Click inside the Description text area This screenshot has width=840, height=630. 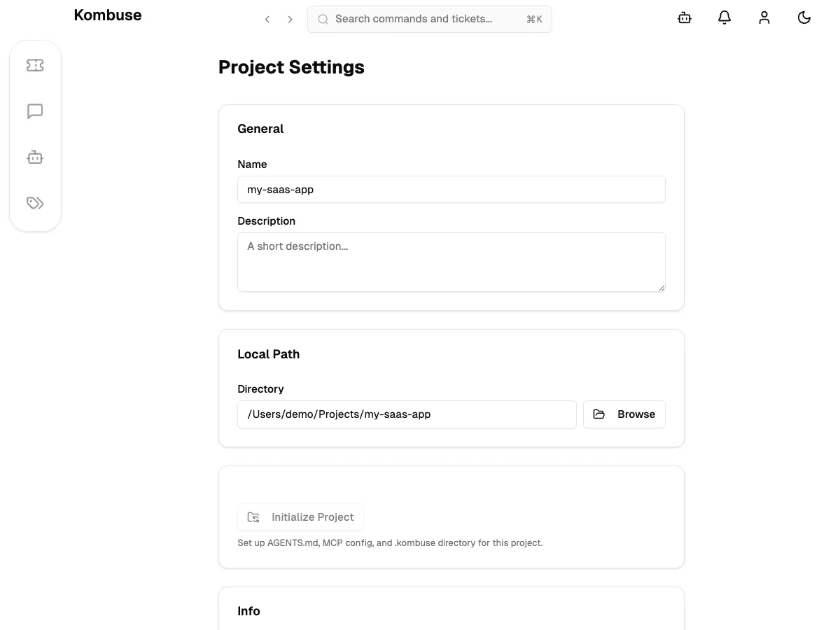pos(451,262)
